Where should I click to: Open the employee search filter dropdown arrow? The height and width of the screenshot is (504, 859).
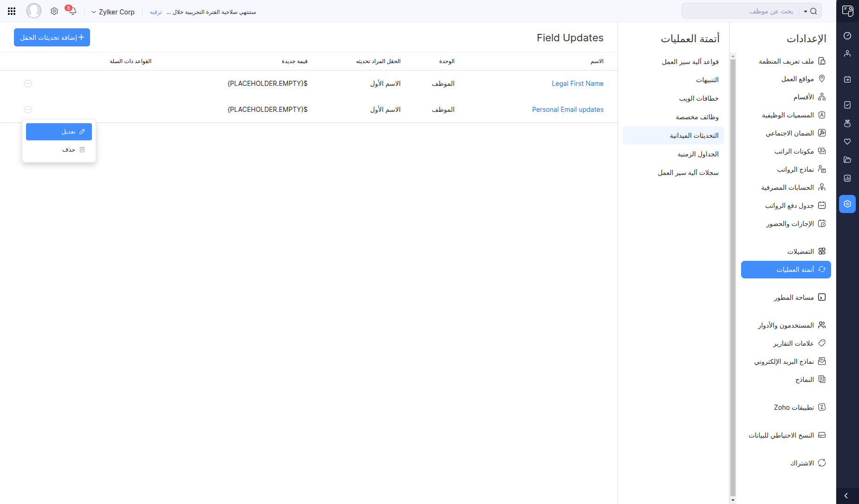(x=806, y=12)
